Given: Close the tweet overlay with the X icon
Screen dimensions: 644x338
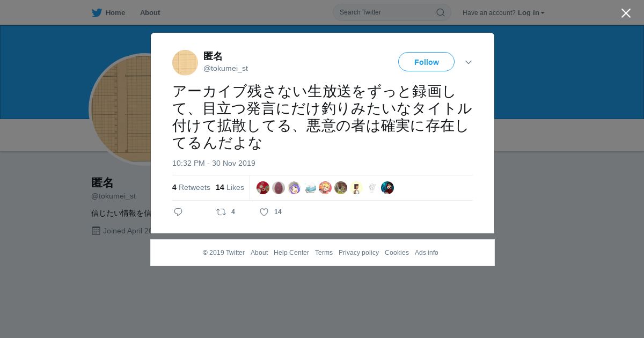Looking at the screenshot, I should [626, 13].
